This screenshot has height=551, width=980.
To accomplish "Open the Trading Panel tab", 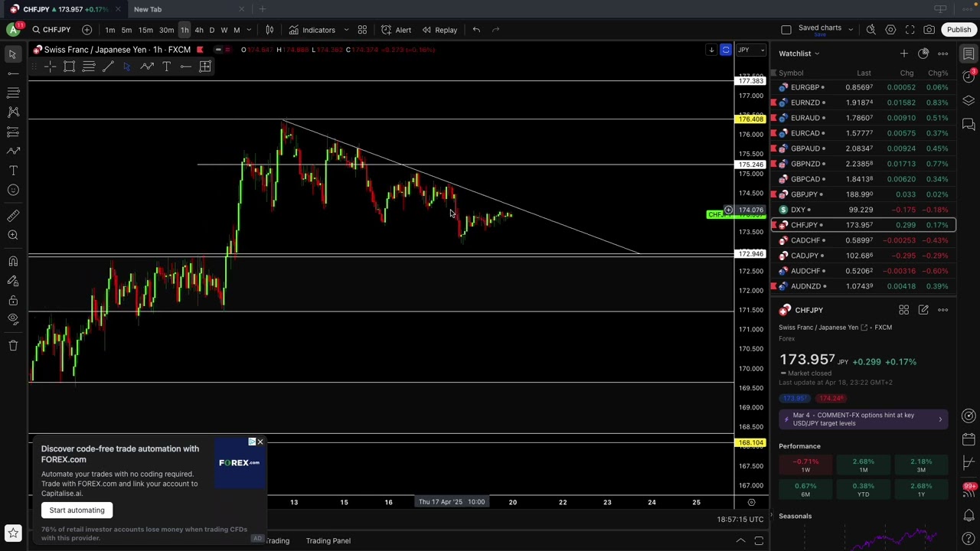I will tap(328, 541).
